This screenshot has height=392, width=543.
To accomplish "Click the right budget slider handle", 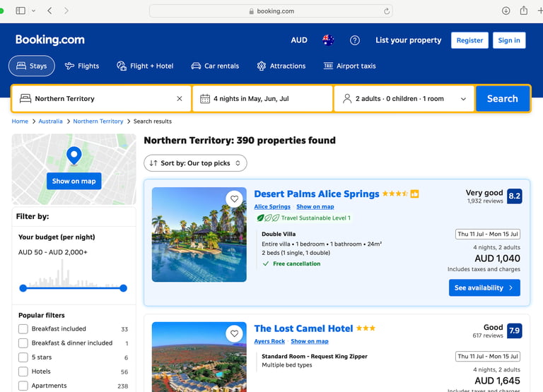I will pyautogui.click(x=124, y=288).
